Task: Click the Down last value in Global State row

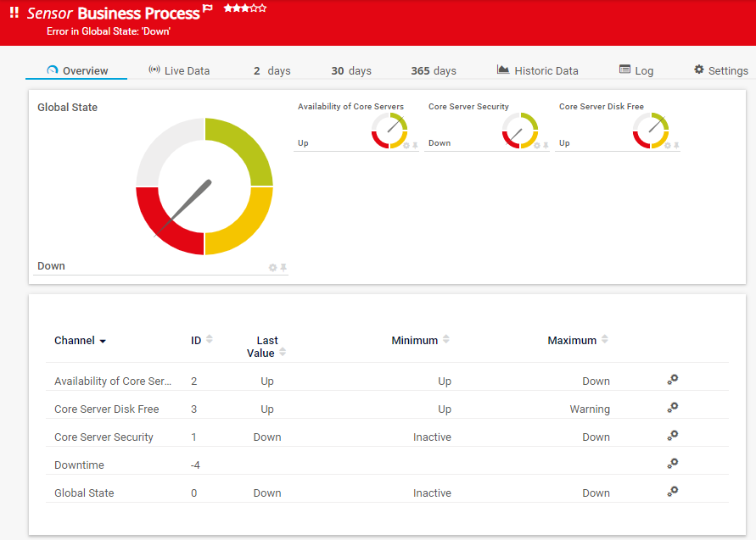Action: [x=267, y=493]
